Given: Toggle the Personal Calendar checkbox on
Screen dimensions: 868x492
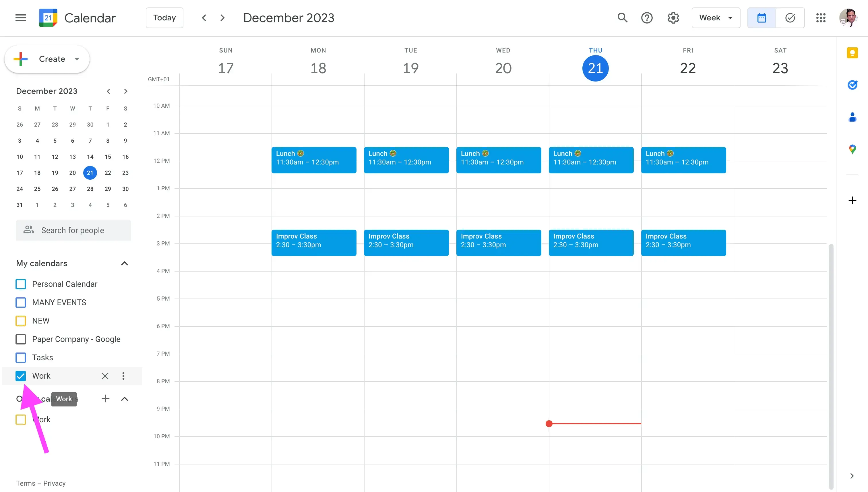Looking at the screenshot, I should click(x=21, y=284).
